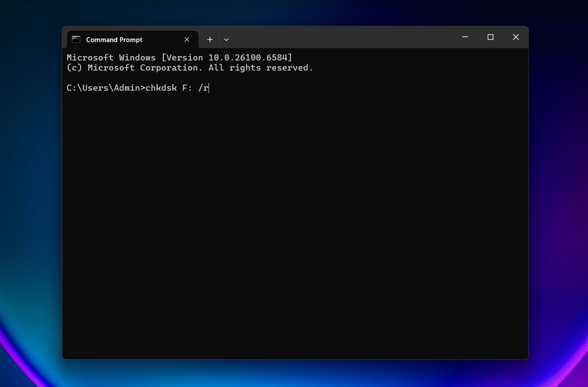Click the Command Prompt tab icon
This screenshot has height=387, width=588.
76,40
